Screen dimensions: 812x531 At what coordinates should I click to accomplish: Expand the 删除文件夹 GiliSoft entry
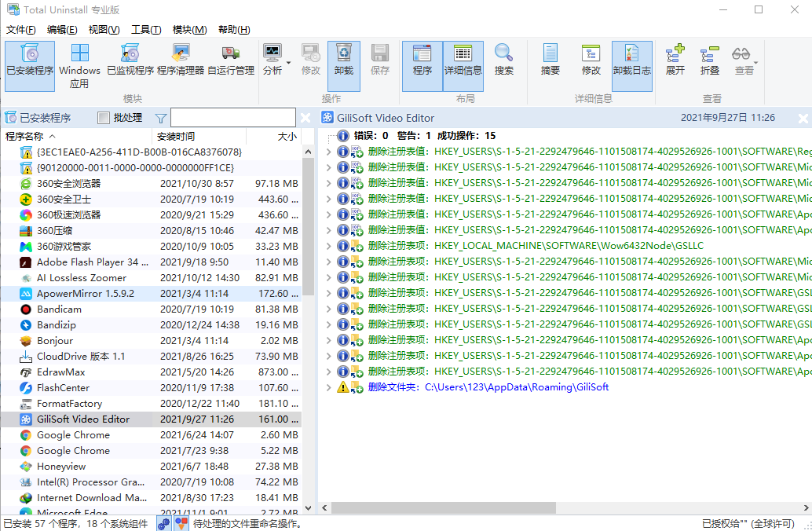point(328,387)
